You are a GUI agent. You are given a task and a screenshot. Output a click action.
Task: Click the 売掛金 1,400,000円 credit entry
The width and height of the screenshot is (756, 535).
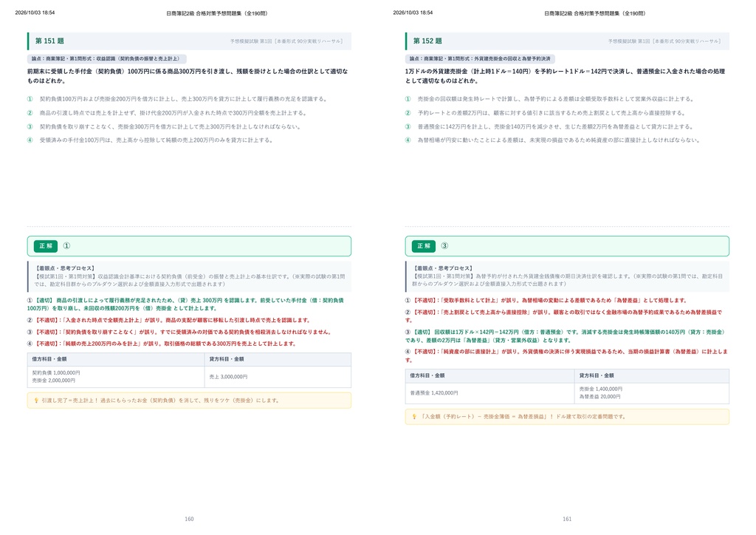pos(601,389)
